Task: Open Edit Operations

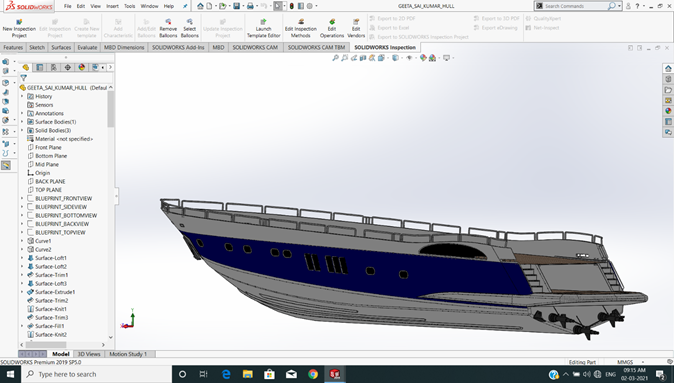Action: coord(332,28)
